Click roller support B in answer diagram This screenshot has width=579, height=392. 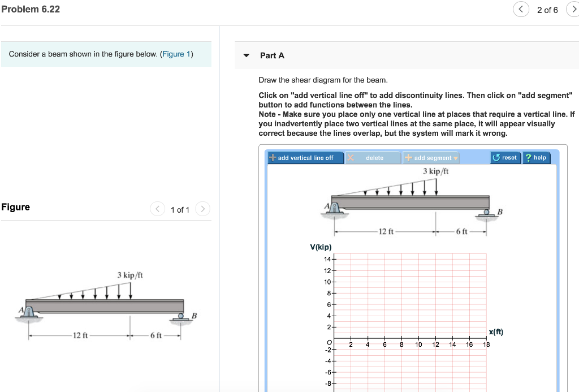click(487, 214)
